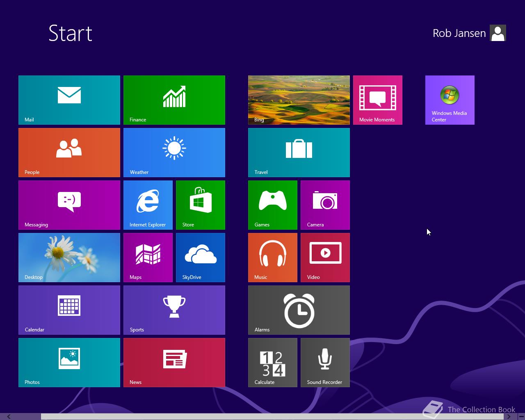Launch the Finance app tile

[174, 100]
